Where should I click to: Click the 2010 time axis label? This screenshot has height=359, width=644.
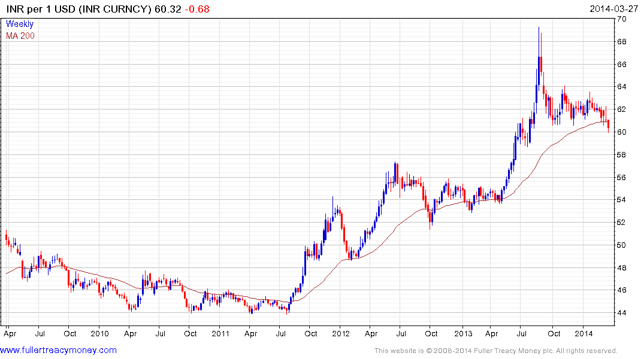[x=100, y=333]
